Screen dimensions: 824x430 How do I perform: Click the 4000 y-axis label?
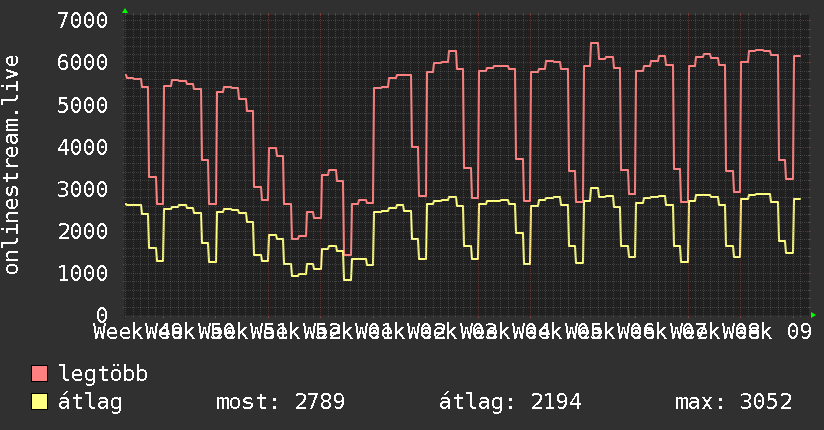pos(83,147)
